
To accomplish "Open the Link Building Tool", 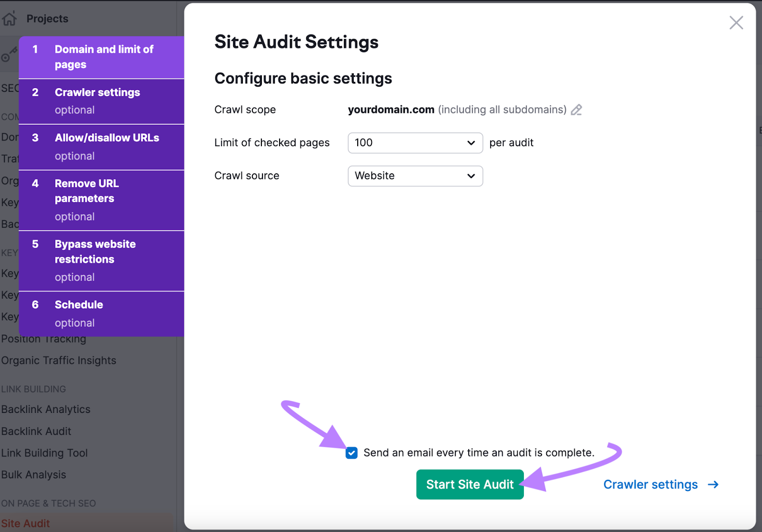I will coord(44,453).
